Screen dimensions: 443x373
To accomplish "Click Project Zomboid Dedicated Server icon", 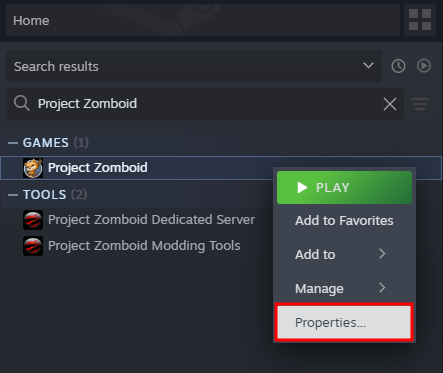I will point(33,220).
